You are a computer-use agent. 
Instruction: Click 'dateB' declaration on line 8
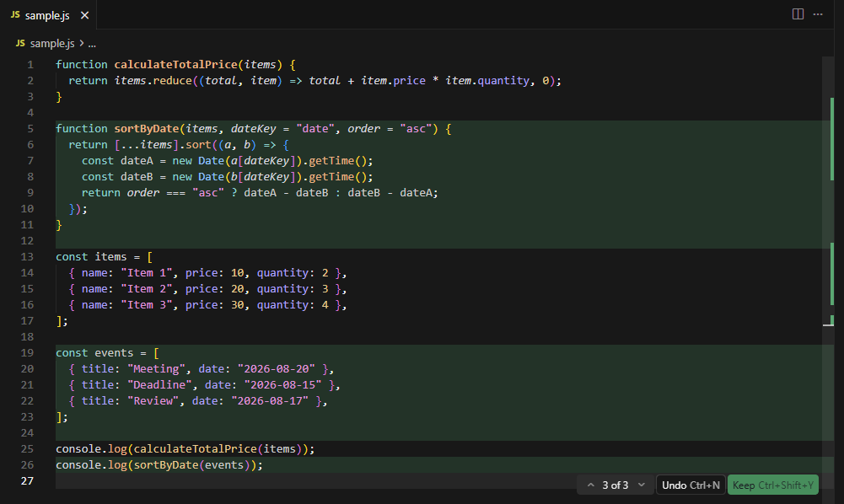point(137,177)
